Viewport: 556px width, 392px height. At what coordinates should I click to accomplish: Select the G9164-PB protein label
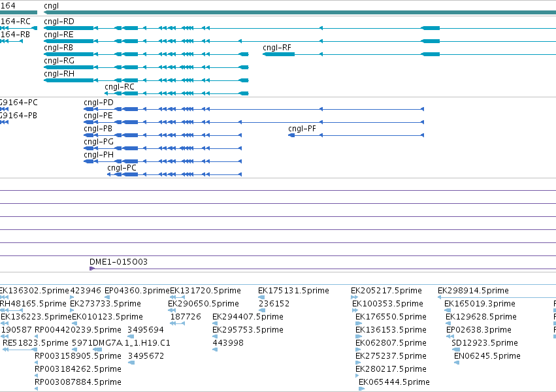coord(18,116)
